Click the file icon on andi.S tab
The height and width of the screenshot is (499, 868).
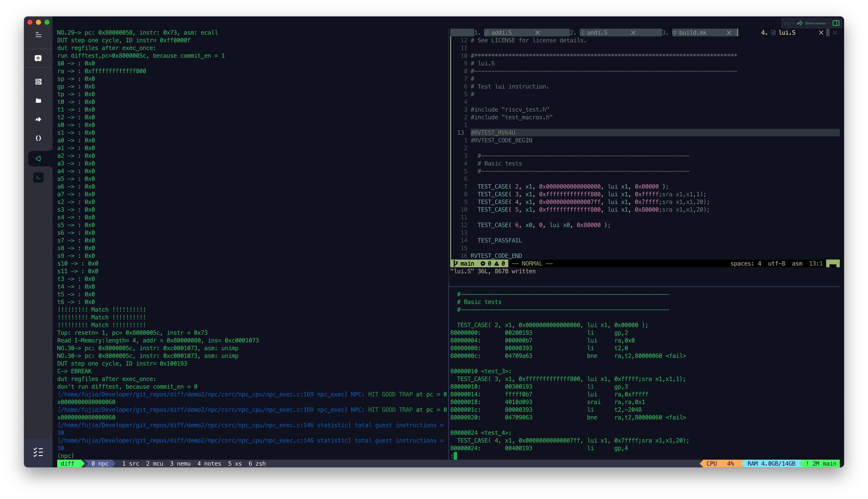point(582,32)
